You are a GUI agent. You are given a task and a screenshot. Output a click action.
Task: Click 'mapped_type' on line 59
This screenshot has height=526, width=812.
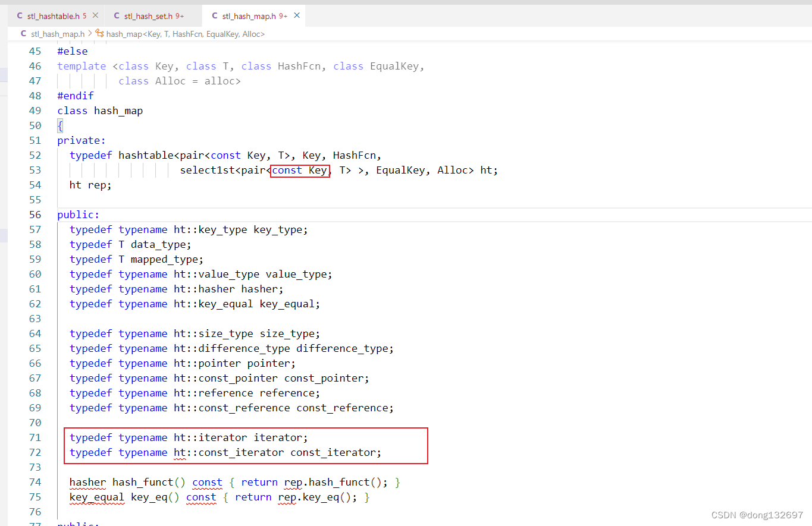pos(164,259)
